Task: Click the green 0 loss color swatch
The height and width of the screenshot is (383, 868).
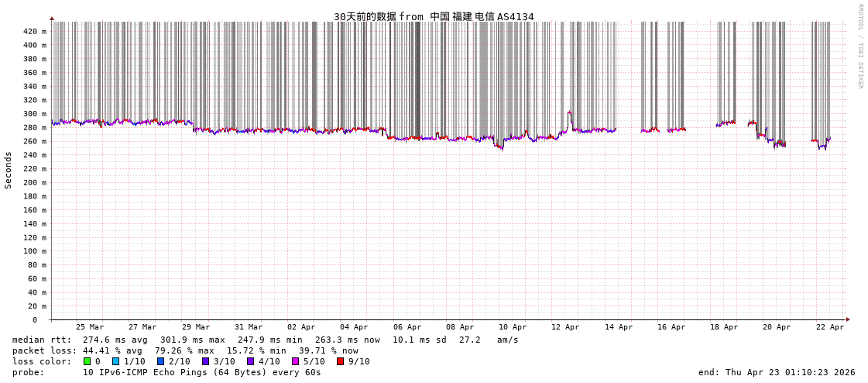Action: pyautogui.click(x=87, y=361)
